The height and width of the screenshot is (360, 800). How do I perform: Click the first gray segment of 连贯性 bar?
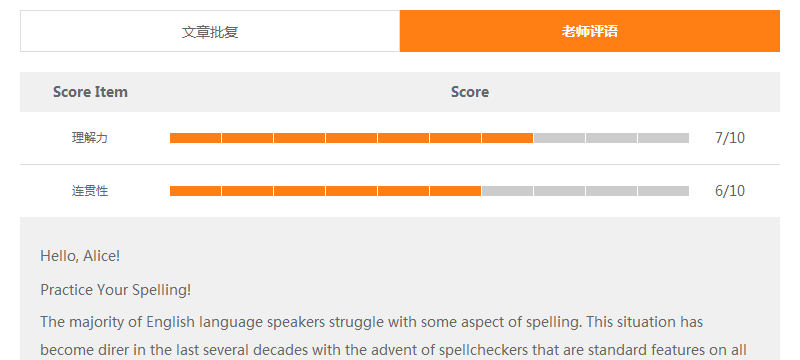coord(508,191)
